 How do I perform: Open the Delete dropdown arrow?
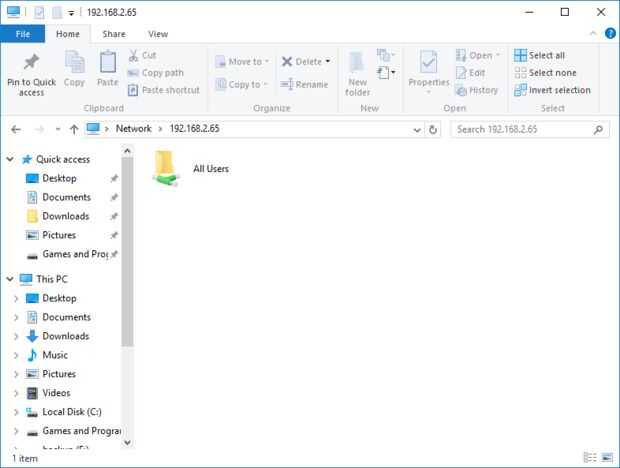(327, 62)
